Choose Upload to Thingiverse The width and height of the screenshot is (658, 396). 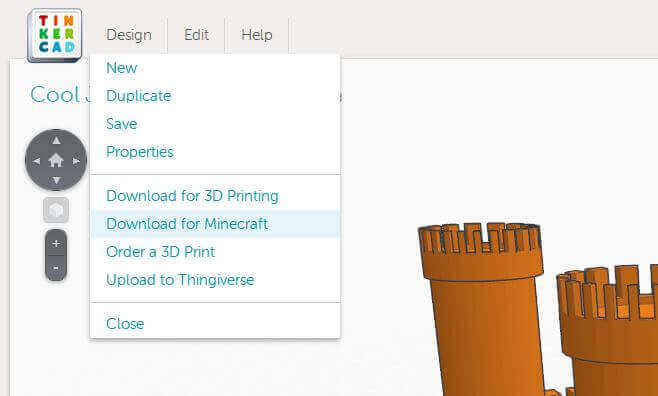(x=215, y=280)
